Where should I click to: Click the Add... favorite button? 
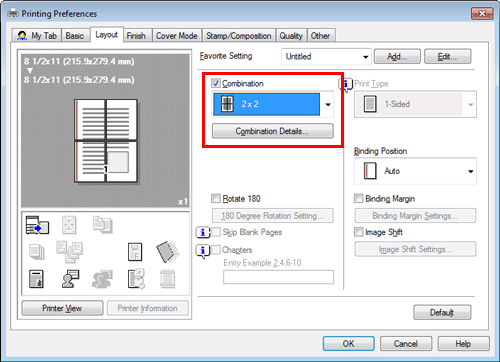point(397,57)
